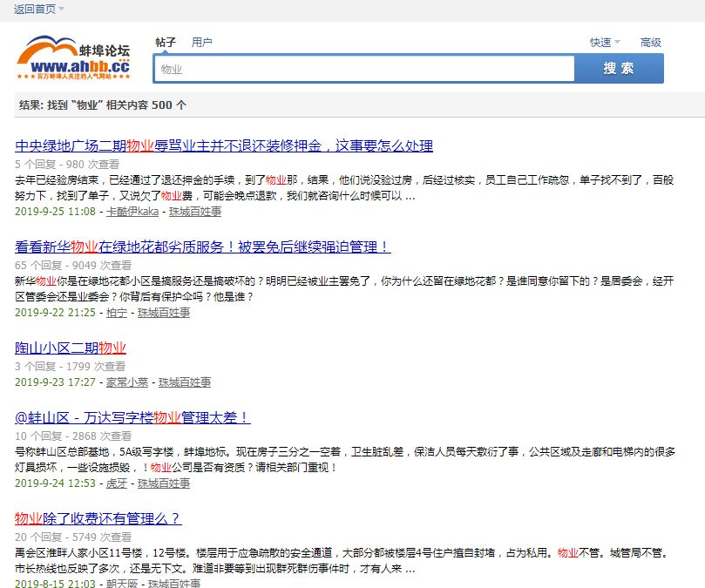This screenshot has width=705, height=588.
Task: Select the text 10 个回复 - 2868 次查看
Action: pyautogui.click(x=73, y=436)
